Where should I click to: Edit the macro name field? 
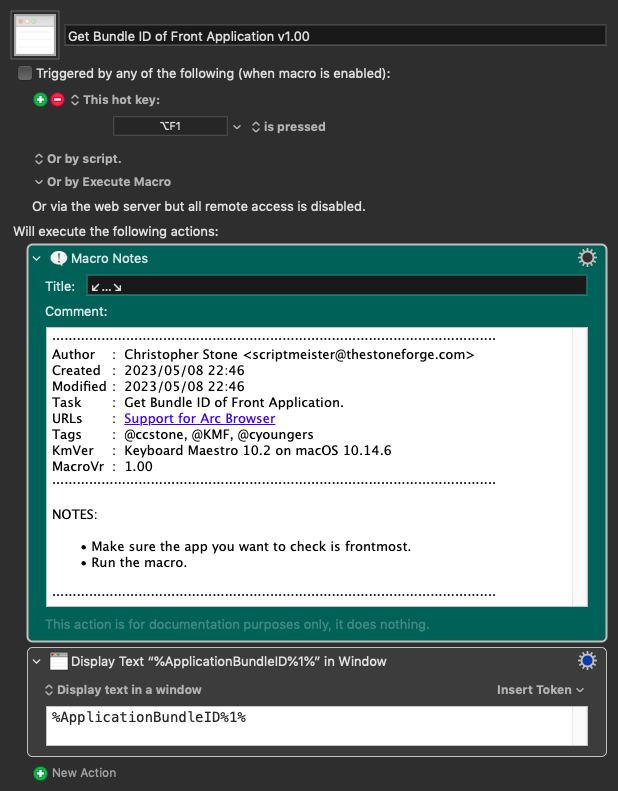point(335,36)
